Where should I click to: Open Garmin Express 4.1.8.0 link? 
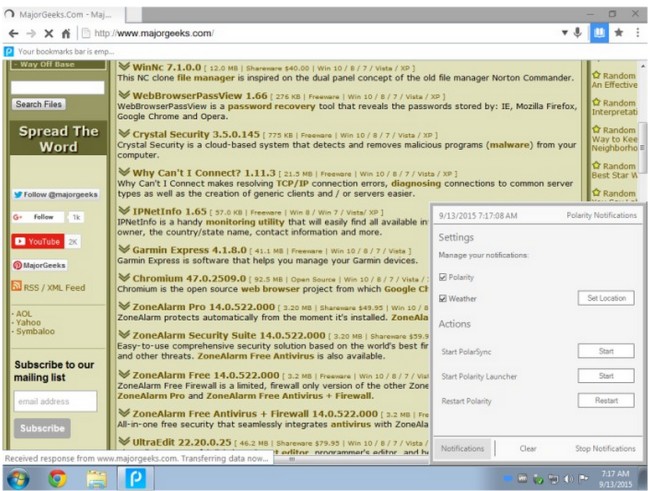[x=189, y=250]
